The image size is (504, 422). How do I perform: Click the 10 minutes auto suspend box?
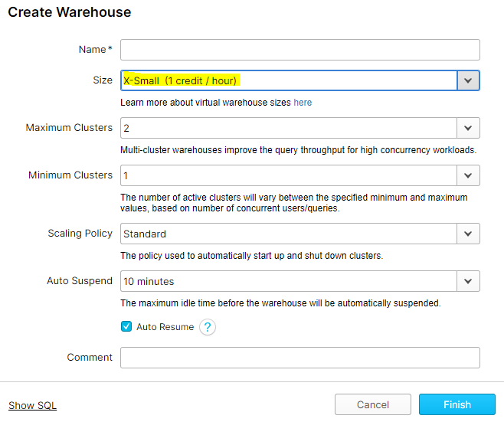coord(288,281)
